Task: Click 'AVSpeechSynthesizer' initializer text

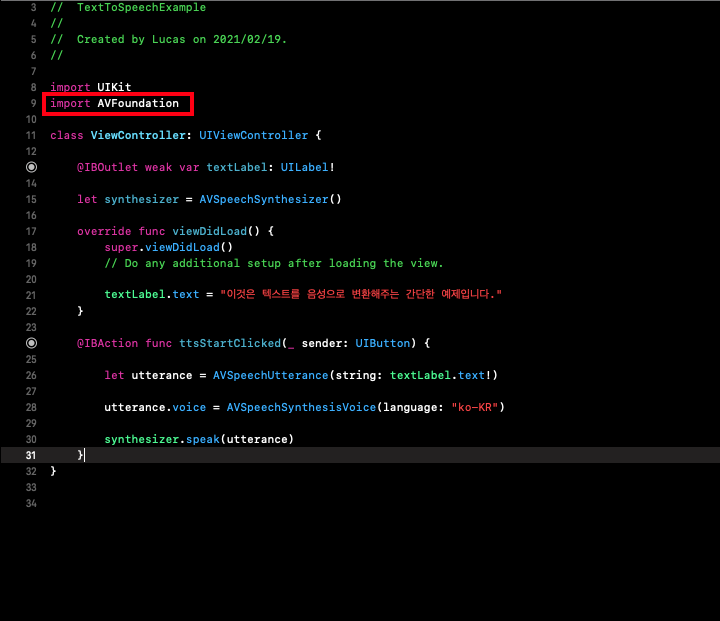Action: (x=264, y=199)
